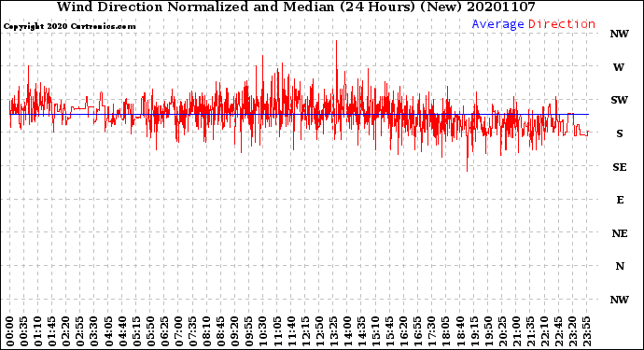Click the 09:20 time axis label
The width and height of the screenshot is (644, 350).
235,331
